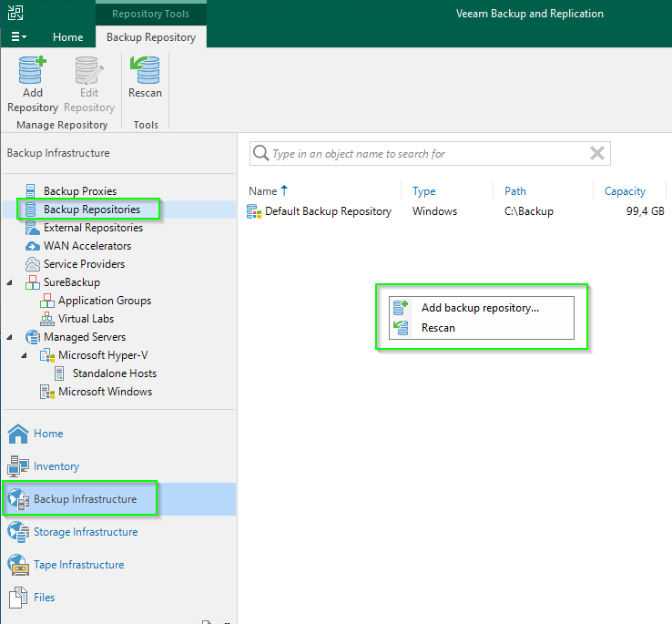Screen dimensions: 672x624
Task: Clear search with the X button
Action: [x=597, y=153]
